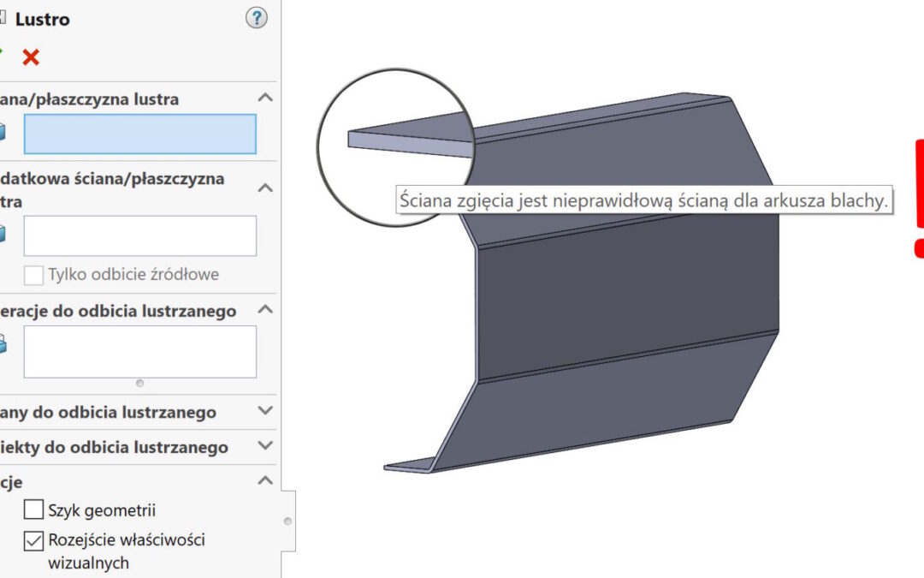Click the red exclamation mark warning
This screenshot has height=578, width=924.
(x=919, y=197)
